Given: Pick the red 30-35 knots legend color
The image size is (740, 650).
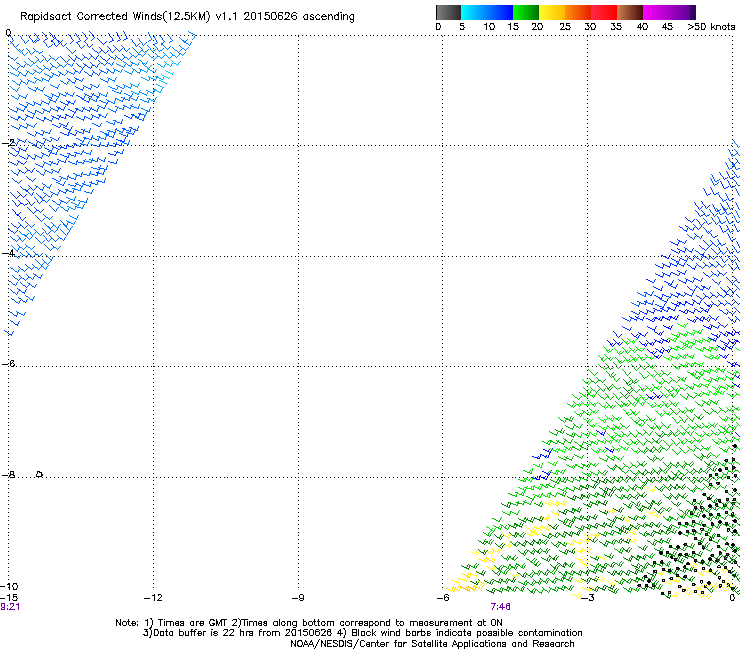Looking at the screenshot, I should pos(604,12).
